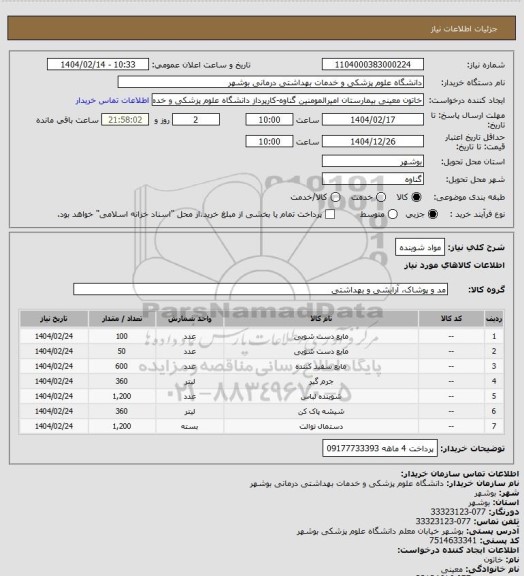Click the تاریخ نیاز column header
The height and width of the screenshot is (576, 524).
point(54,318)
